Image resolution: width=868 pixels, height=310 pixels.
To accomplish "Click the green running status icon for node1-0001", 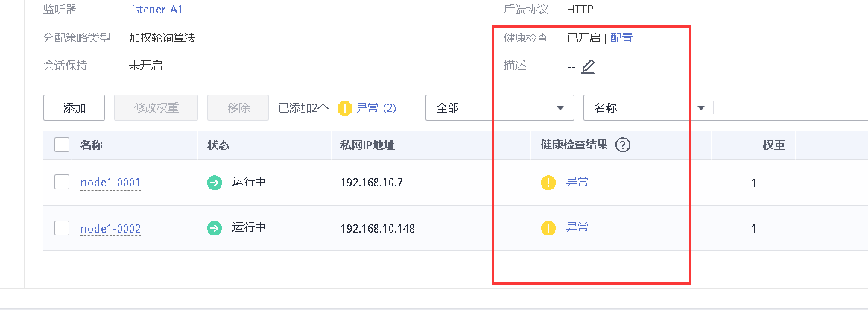I will click(x=215, y=183).
